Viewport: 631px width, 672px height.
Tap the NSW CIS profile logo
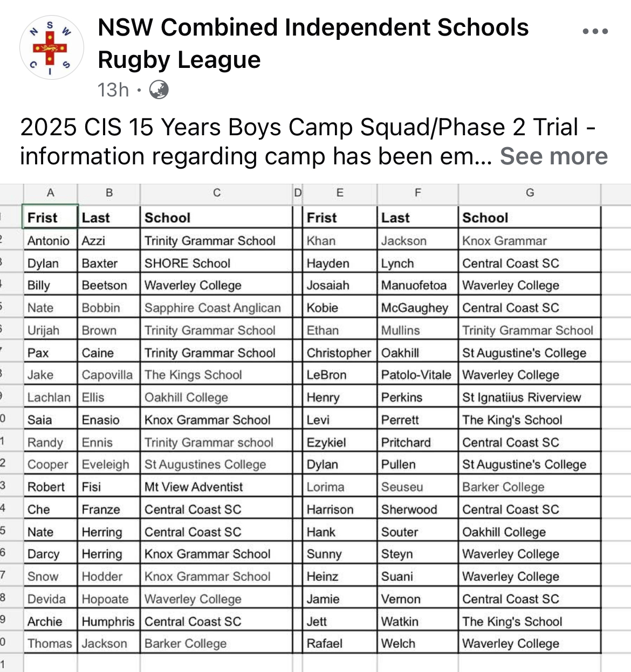51,47
